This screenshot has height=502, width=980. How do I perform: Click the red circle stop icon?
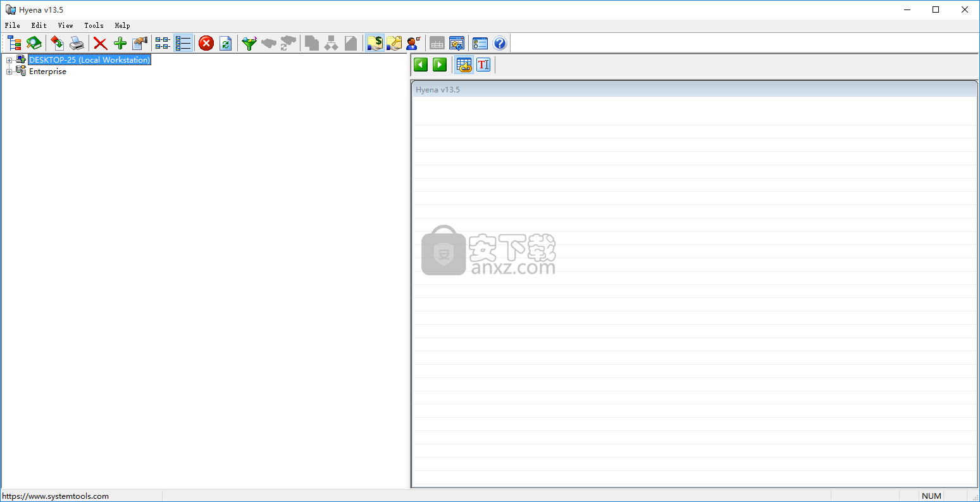206,43
